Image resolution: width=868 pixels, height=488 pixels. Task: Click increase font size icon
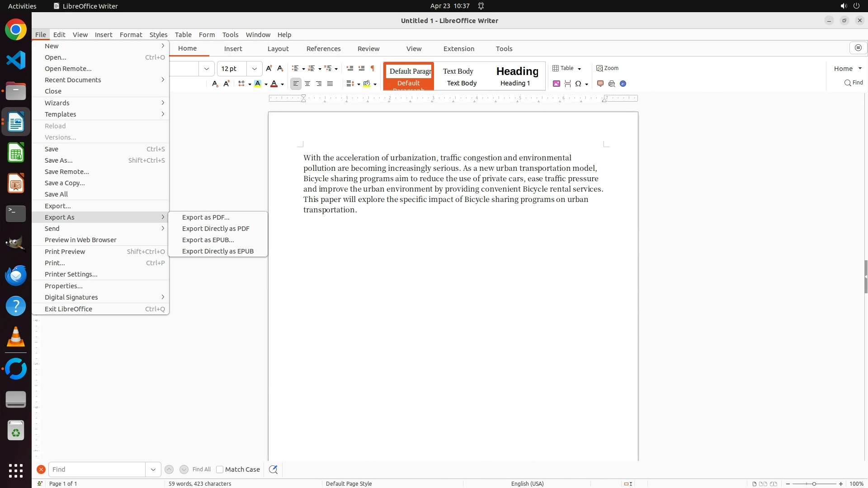coord(269,68)
